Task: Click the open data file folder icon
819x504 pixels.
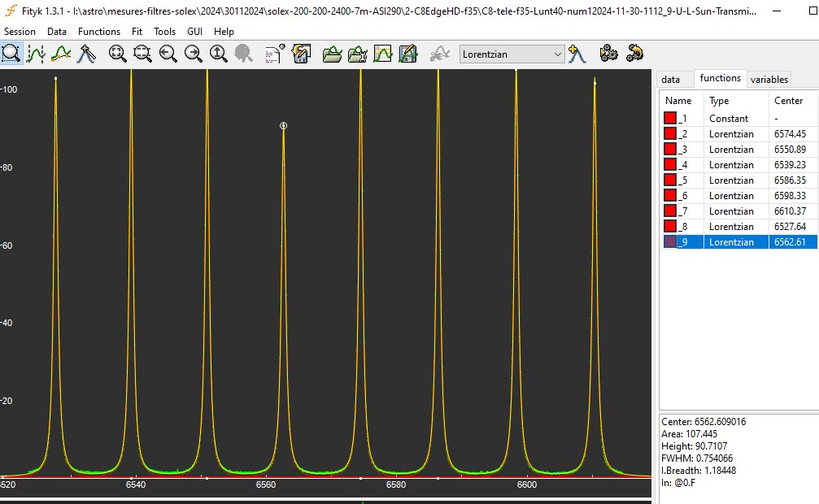Action: [332, 54]
